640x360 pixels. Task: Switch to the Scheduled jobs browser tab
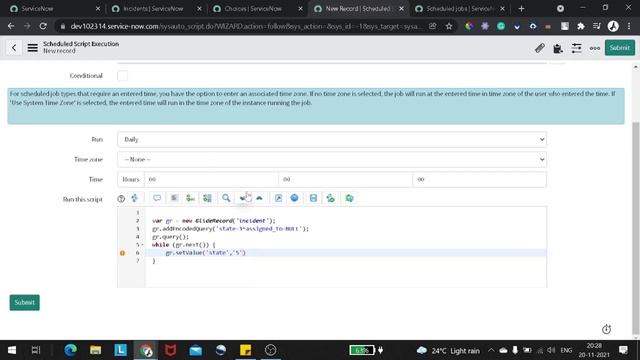pos(459,9)
